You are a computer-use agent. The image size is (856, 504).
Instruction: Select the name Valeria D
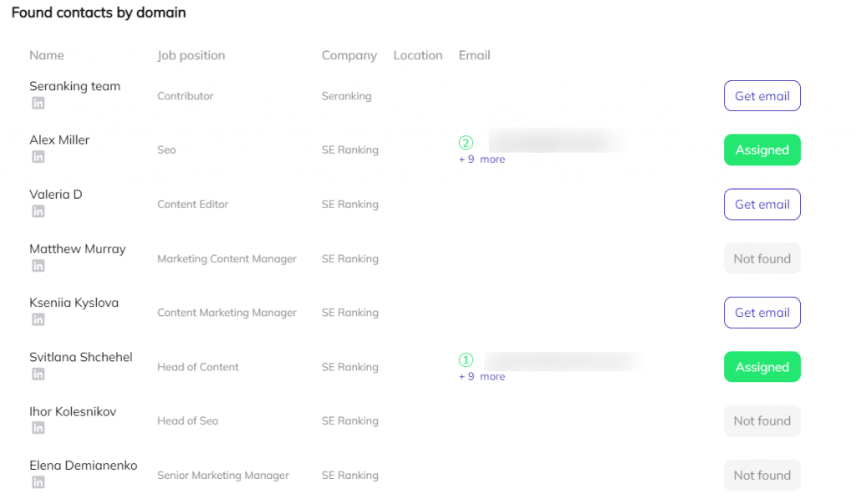[x=56, y=195]
